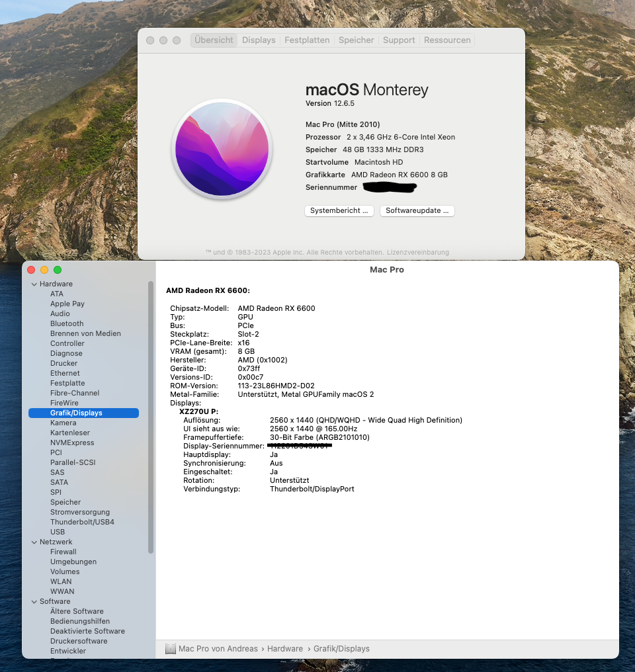Viewport: 635px width, 672px height.
Task: Click the sidebar vertical scrollbar
Action: [150, 417]
